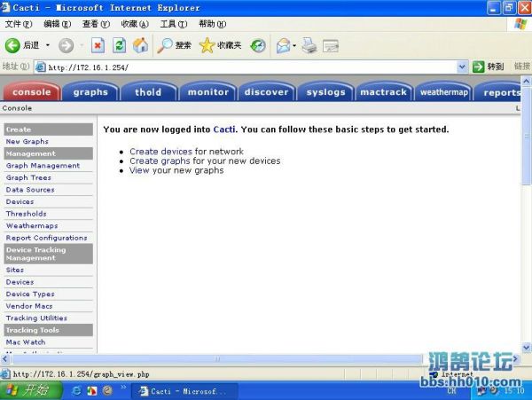Open the 文件(F) menu
Viewport: 532px width, 400px height.
[x=19, y=24]
